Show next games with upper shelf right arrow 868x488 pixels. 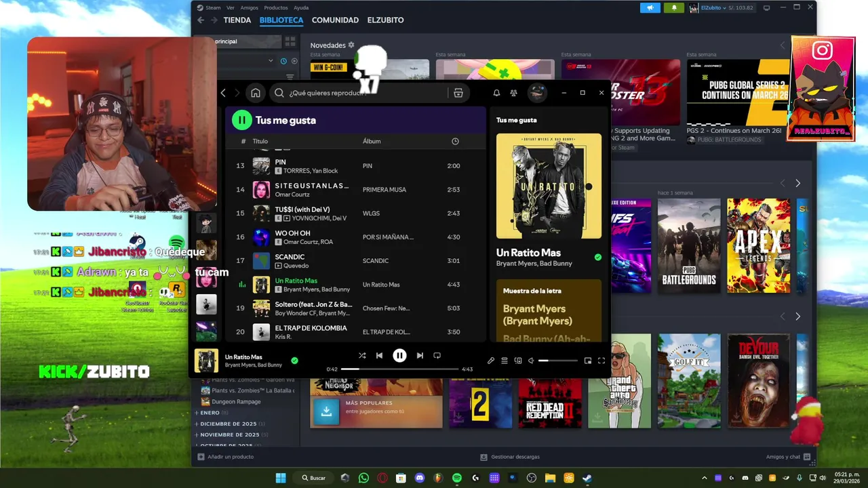[x=797, y=183]
